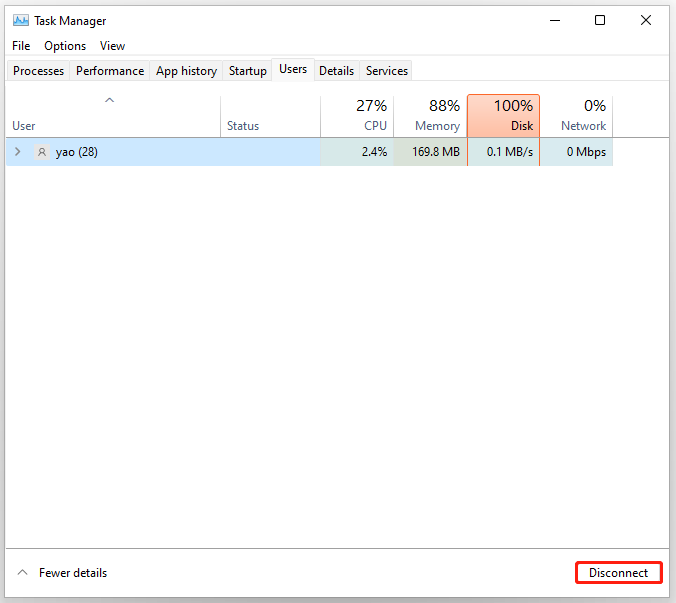Sort by the 0% Network column header
Image resolution: width=676 pixels, height=603 pixels.
pos(576,116)
